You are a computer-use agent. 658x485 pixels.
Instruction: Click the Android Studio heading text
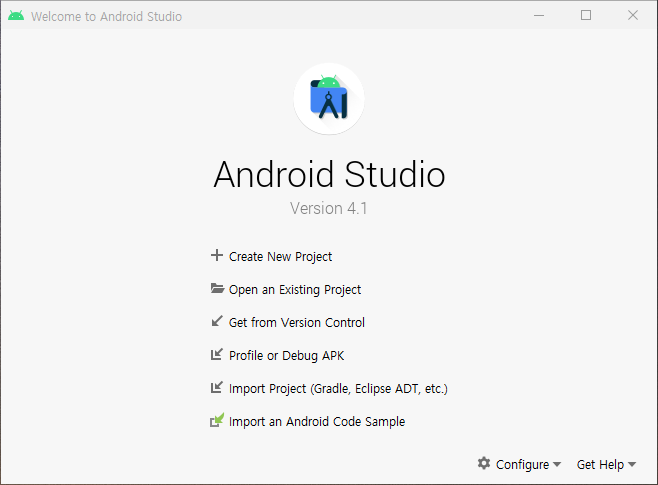coord(329,174)
